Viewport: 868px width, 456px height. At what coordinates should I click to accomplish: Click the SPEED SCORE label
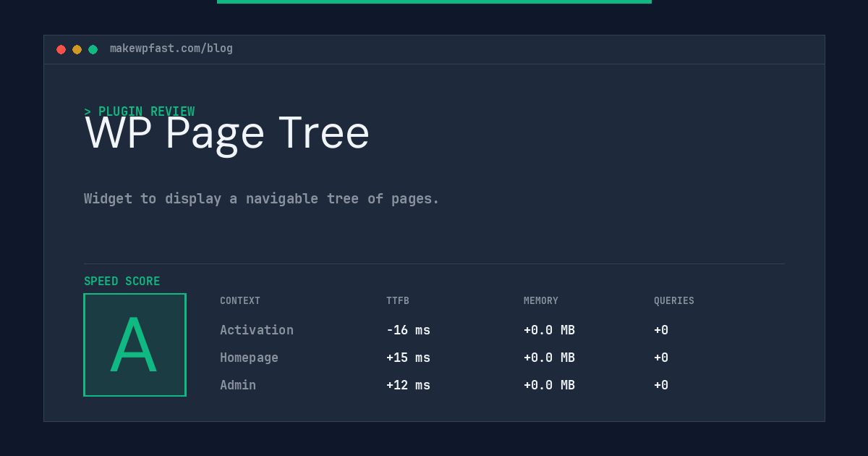pos(122,282)
